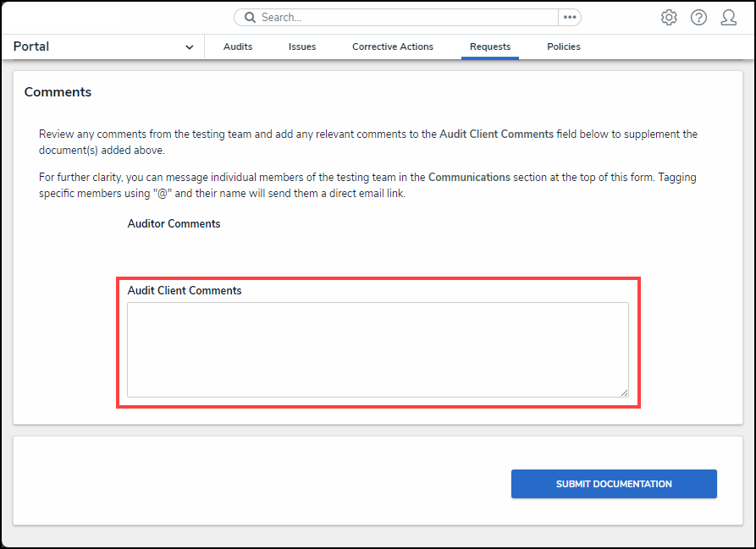Viewport: 756px width, 549px height.
Task: Click the Portal application name
Action: pyautogui.click(x=31, y=47)
